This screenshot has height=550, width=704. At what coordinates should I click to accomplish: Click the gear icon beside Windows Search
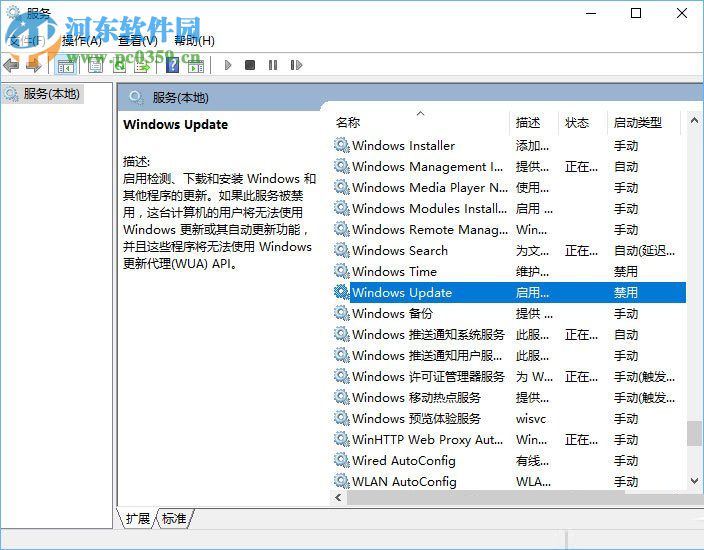(342, 250)
